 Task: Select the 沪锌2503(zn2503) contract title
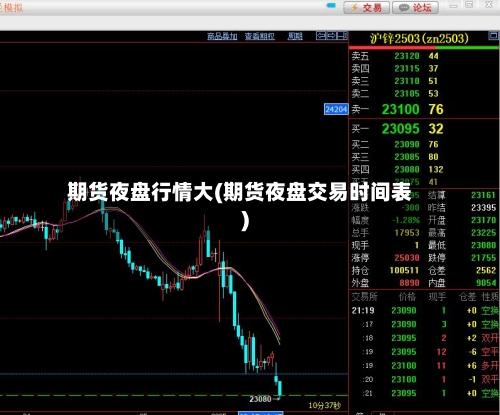pos(419,39)
